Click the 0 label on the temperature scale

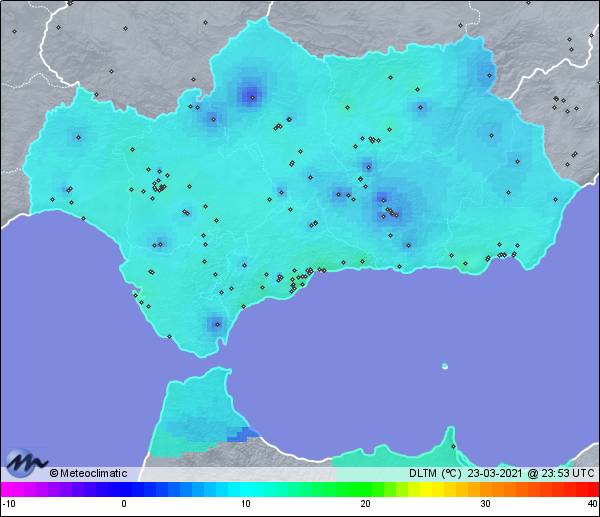[x=124, y=504]
